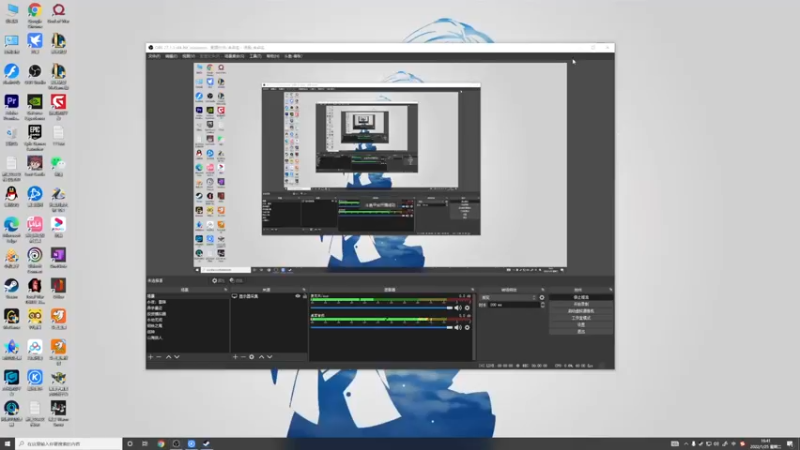Open the Steam desktop shortcut
The height and width of the screenshot is (450, 800).
(11, 289)
